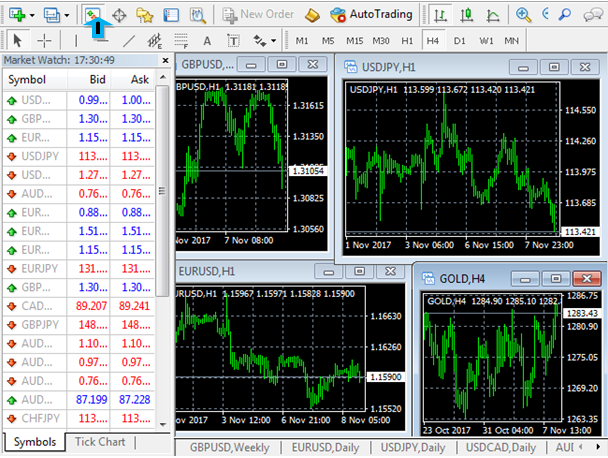
Task: Select the M15 timeframe button
Action: 354,41
